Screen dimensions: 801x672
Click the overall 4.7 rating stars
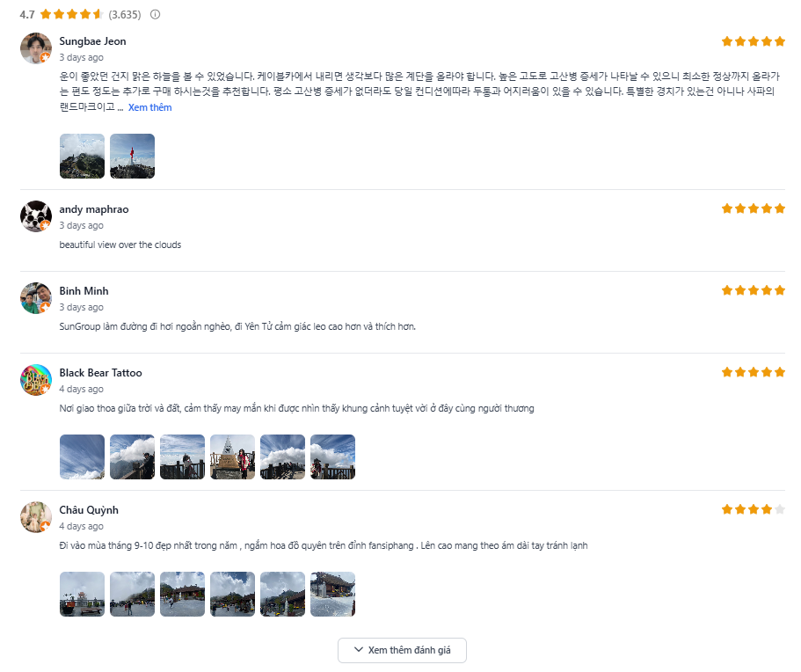pyautogui.click(x=71, y=15)
